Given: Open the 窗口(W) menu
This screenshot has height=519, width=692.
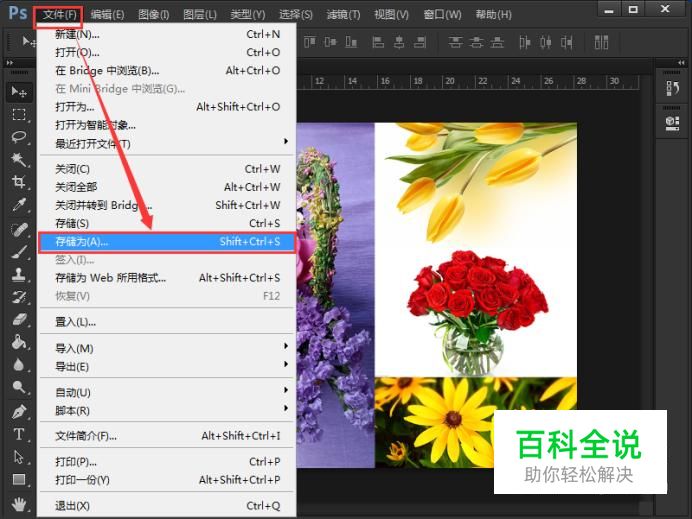Looking at the screenshot, I should (x=442, y=15).
